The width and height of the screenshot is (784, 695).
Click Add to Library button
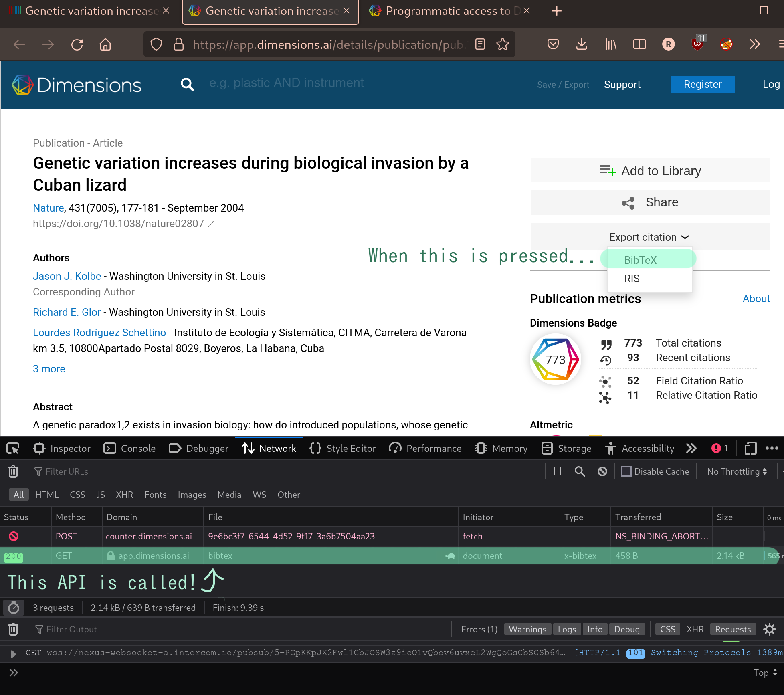tap(650, 171)
